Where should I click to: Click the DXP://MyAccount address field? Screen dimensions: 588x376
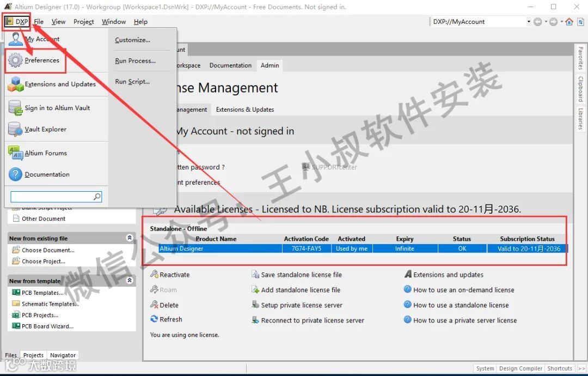(478, 22)
